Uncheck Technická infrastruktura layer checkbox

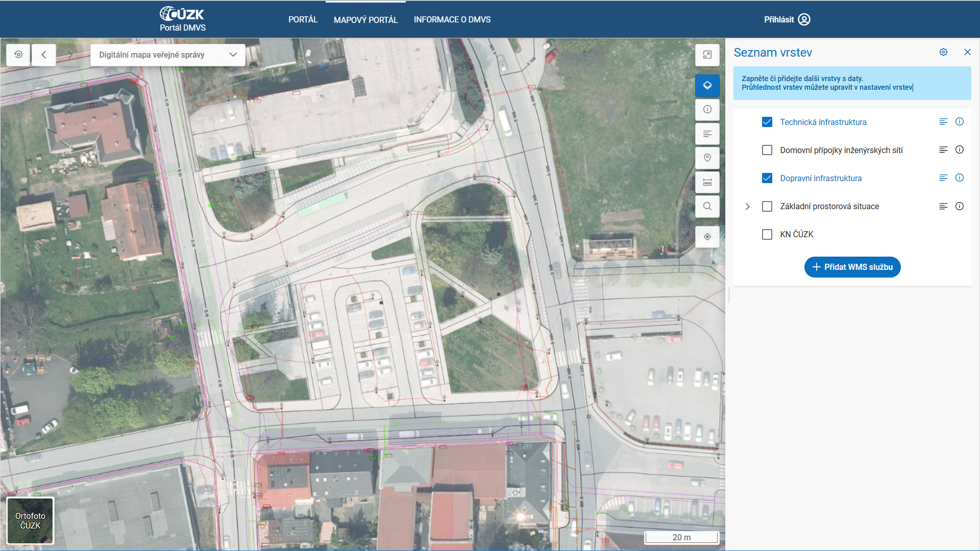coord(767,122)
